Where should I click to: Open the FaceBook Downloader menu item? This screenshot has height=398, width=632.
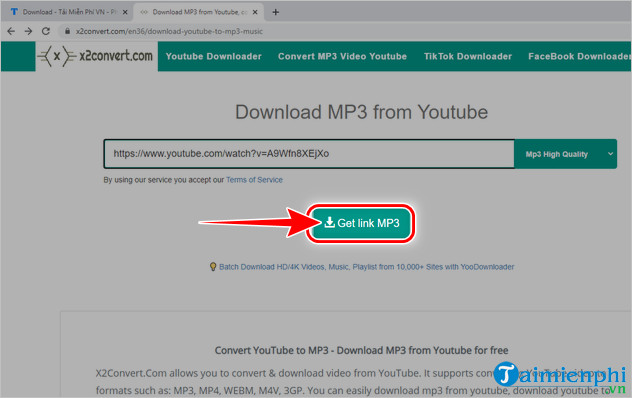point(579,56)
